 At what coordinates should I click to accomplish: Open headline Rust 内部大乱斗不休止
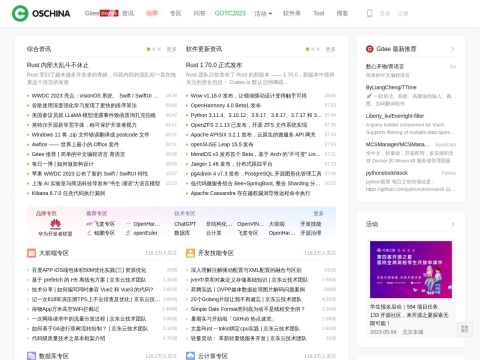[58, 65]
